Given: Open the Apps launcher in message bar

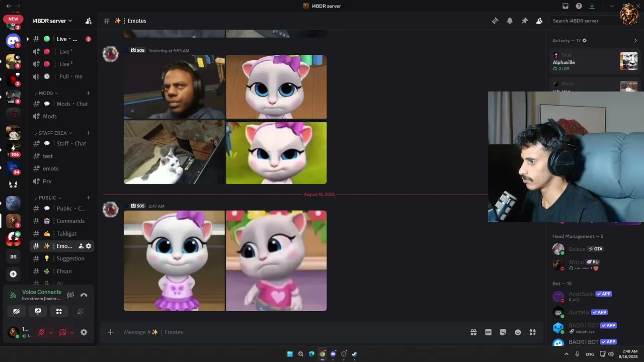Looking at the screenshot, I should [x=533, y=332].
